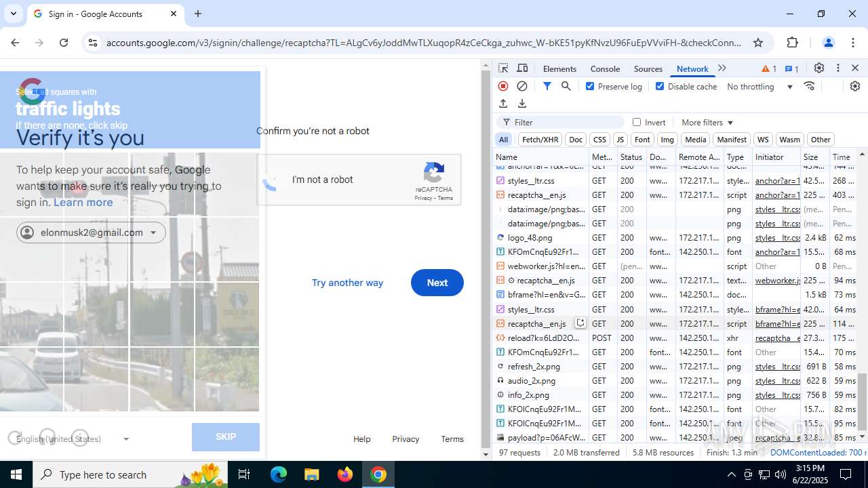Export HAR with the download icon
The width and height of the screenshot is (868, 488).
[x=522, y=104]
